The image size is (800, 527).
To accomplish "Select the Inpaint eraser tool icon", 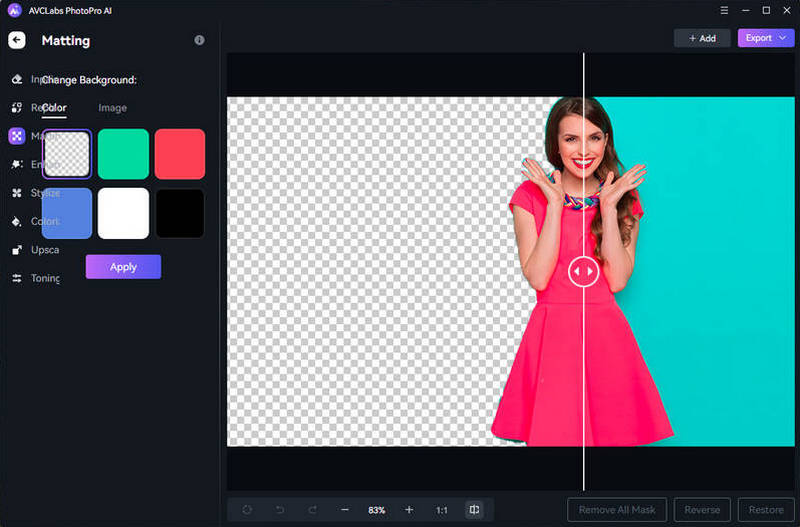I will tap(17, 79).
